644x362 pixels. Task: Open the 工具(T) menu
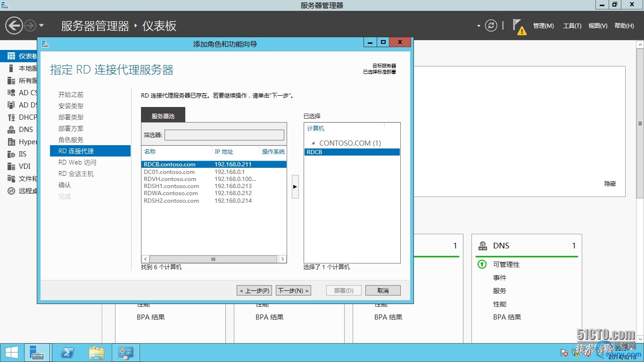(572, 26)
